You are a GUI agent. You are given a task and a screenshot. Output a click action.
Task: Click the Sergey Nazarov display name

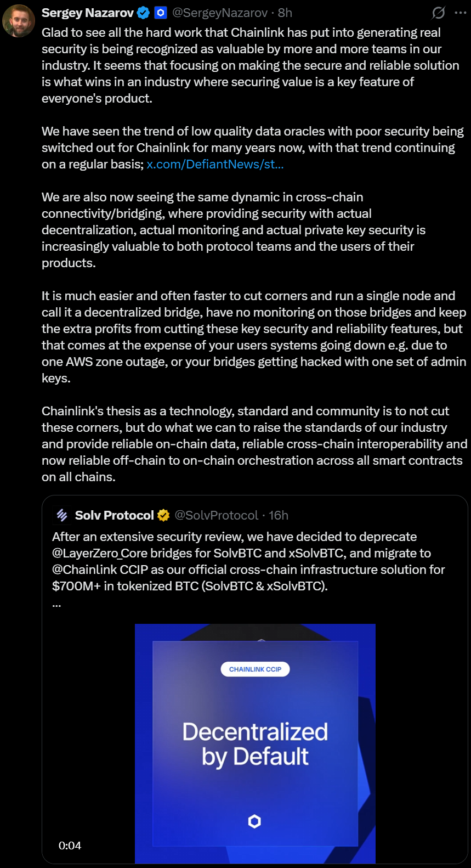88,13
